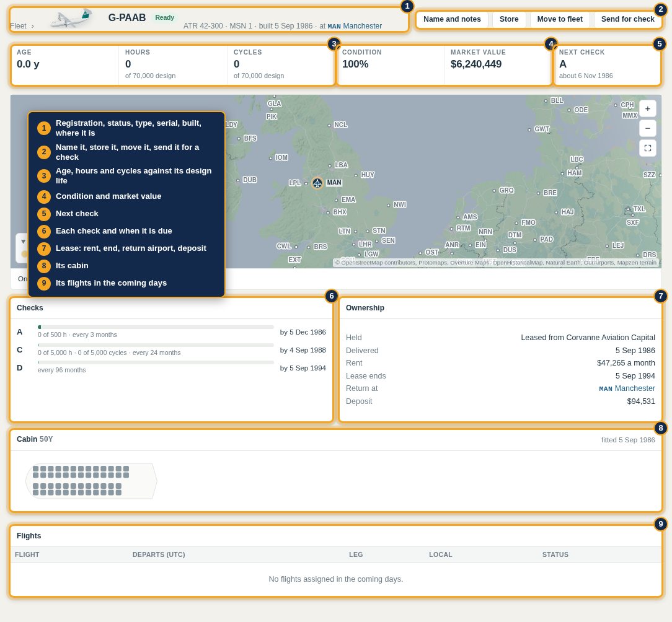Click next check date 'about 6 Nov 1986'
Screen dimensions: 672x622
[x=585, y=76]
